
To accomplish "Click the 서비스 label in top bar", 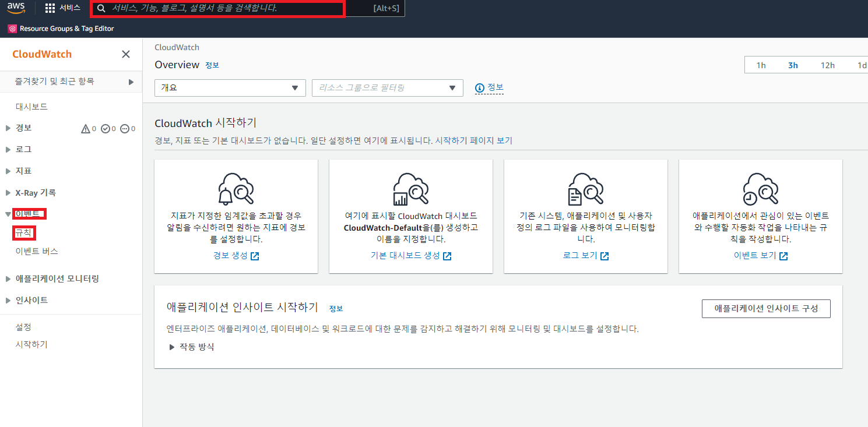I will click(x=70, y=8).
